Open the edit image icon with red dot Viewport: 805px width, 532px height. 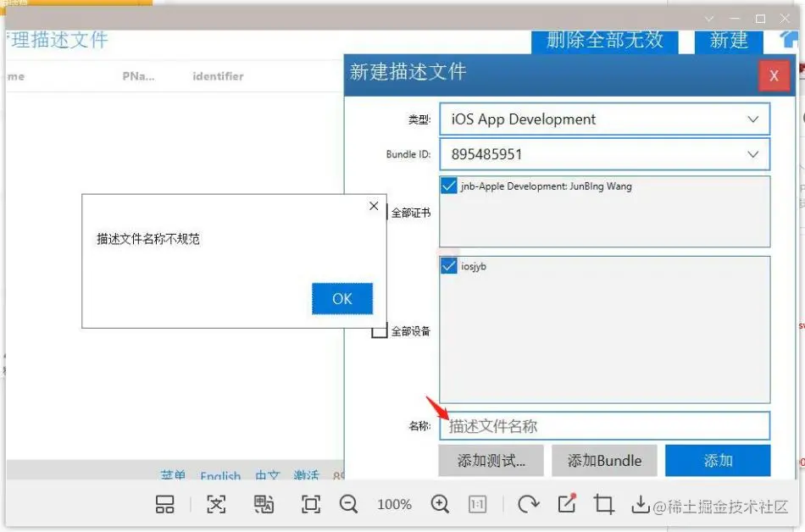[567, 503]
